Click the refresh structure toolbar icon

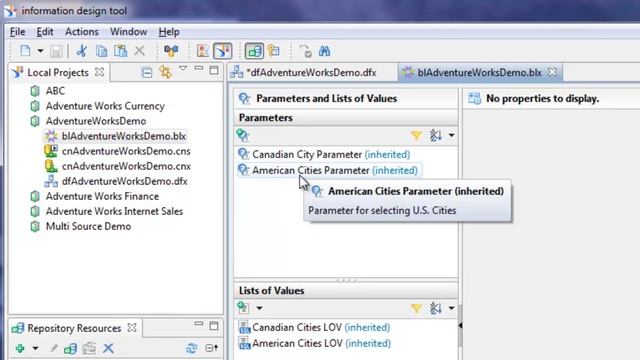tap(305, 51)
